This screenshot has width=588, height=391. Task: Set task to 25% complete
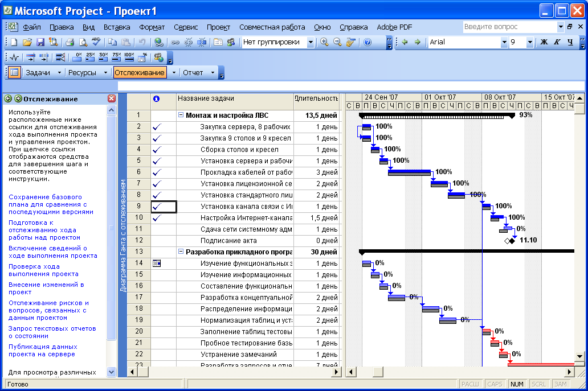pos(90,57)
